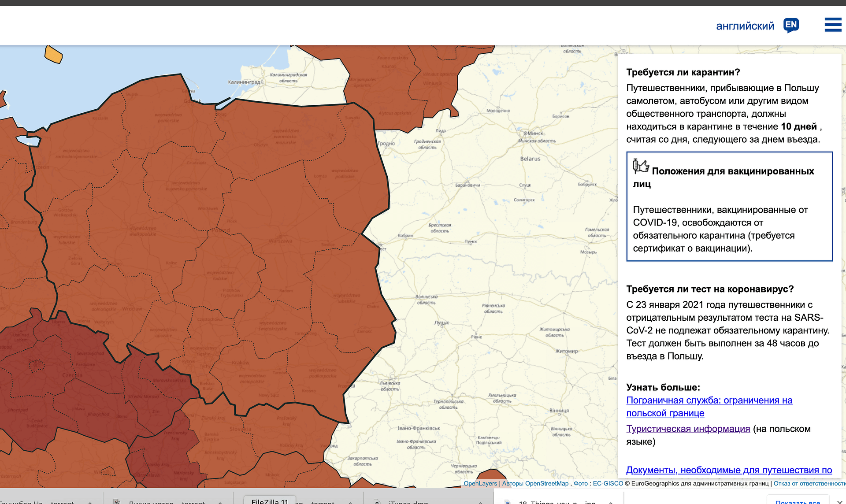Open the английский language selector
This screenshot has height=504, width=846.
point(745,26)
